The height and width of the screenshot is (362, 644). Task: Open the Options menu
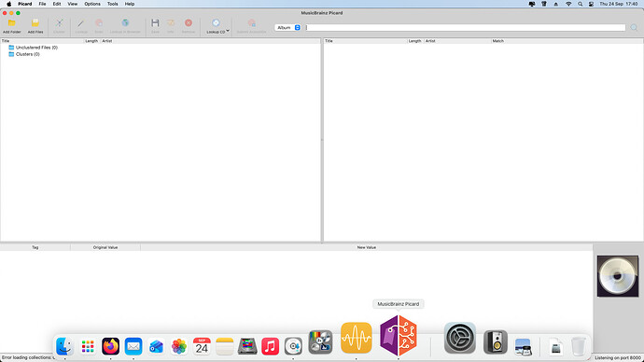coord(92,4)
